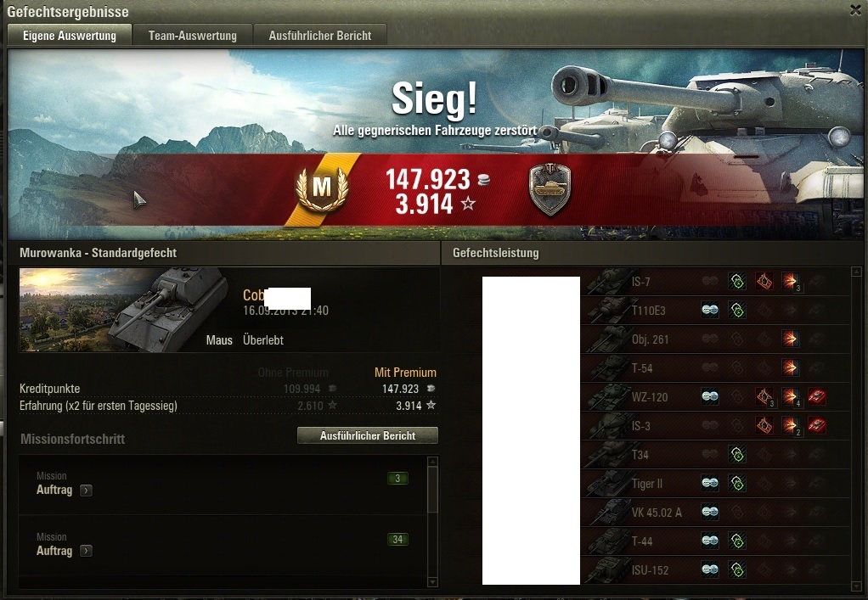
Task: Click the Ausführlicher Bericht button
Action: (368, 435)
